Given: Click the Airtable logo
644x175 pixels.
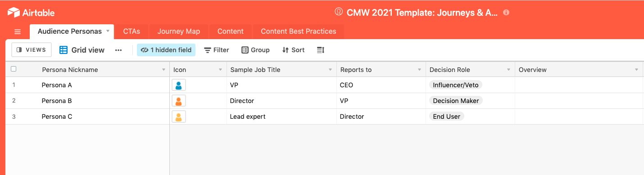Looking at the screenshot, I should point(31,12).
